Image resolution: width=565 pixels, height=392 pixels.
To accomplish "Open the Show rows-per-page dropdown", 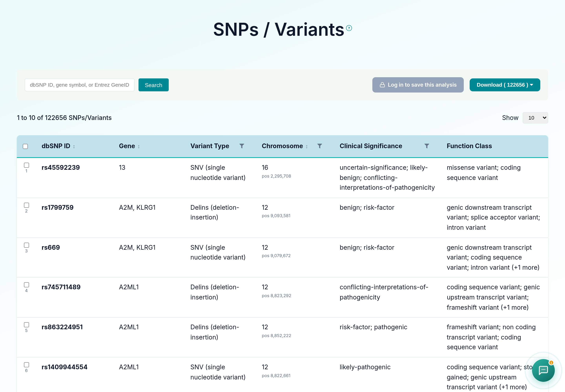I will point(535,118).
